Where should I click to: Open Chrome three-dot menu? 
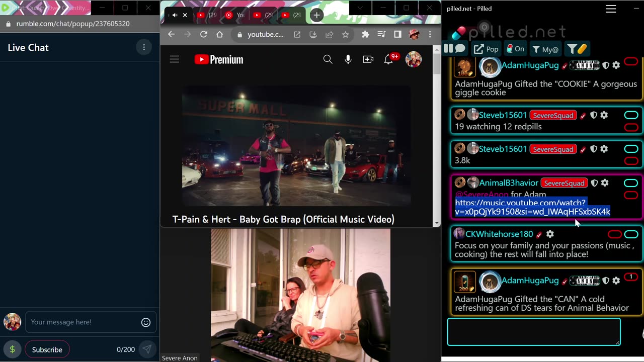(x=430, y=34)
